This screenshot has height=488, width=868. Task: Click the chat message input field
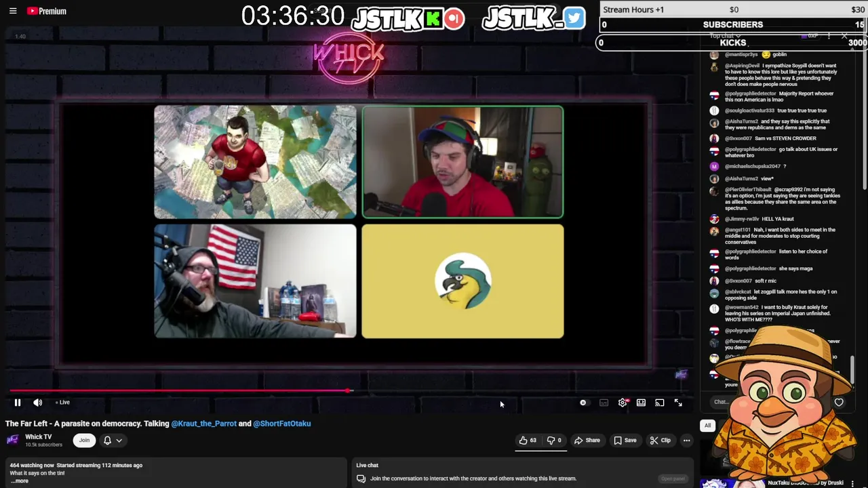722,402
